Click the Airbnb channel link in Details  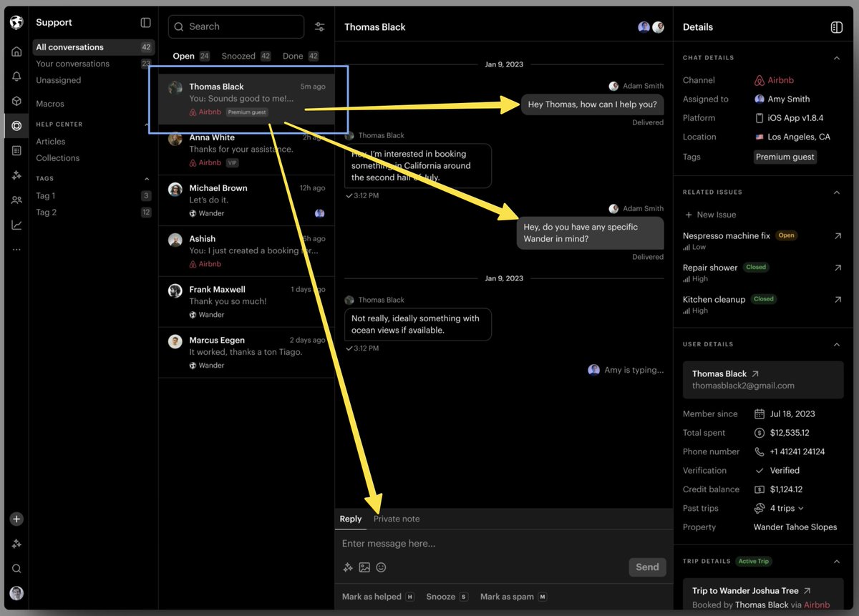click(x=774, y=80)
